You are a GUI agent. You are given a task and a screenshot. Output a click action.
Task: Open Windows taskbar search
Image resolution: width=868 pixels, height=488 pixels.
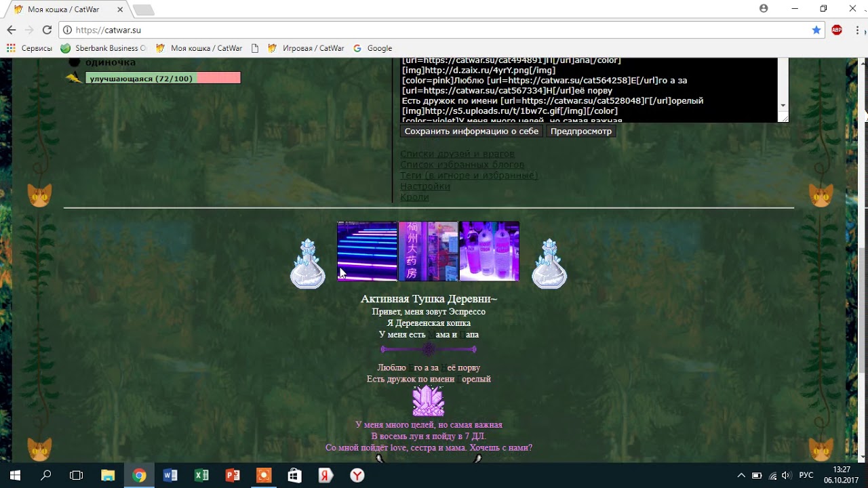pos(46,476)
